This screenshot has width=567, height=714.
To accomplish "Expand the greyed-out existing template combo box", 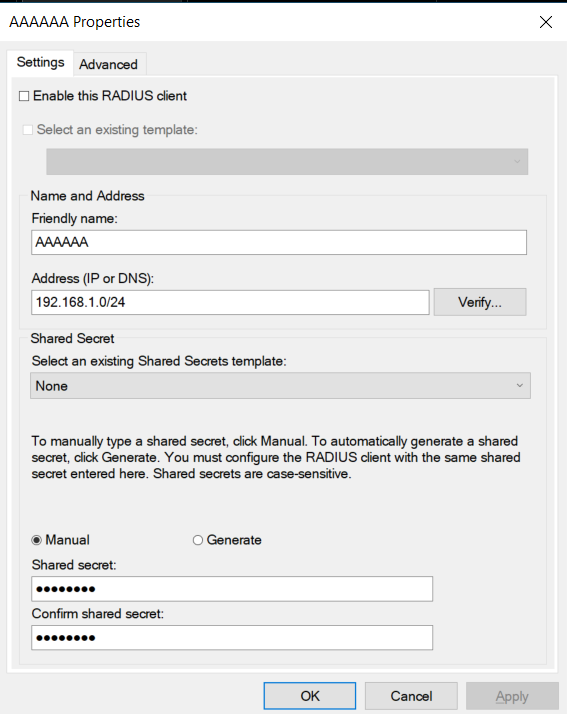I will click(287, 161).
